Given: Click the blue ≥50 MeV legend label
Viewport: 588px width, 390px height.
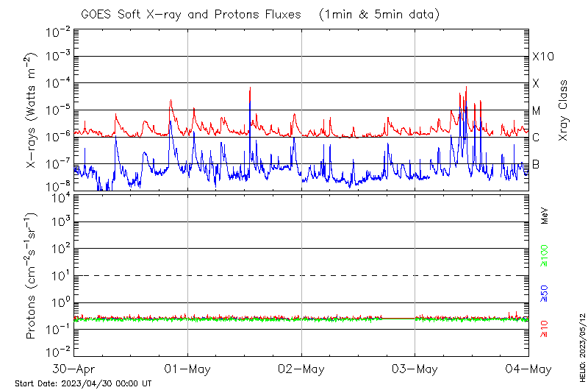Looking at the screenshot, I should 545,294.
